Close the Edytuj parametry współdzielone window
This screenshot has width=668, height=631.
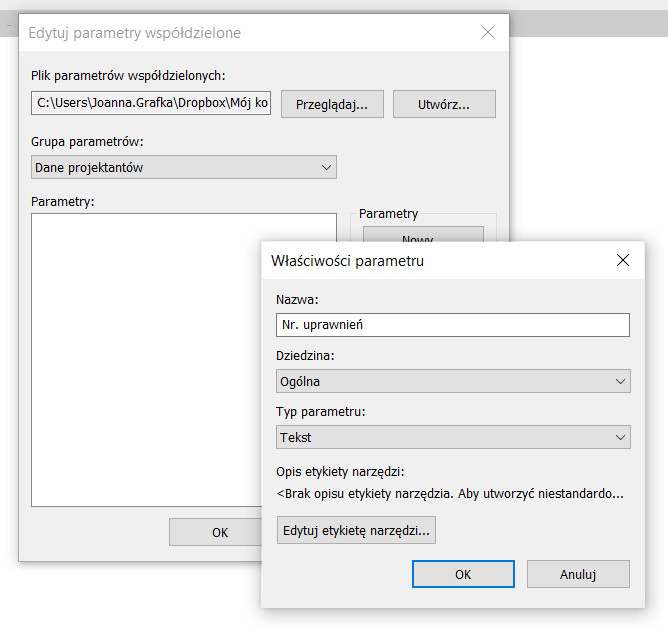click(488, 33)
